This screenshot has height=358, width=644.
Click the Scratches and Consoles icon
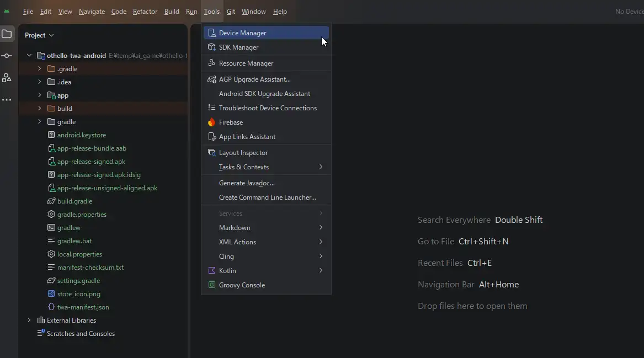pyautogui.click(x=41, y=333)
